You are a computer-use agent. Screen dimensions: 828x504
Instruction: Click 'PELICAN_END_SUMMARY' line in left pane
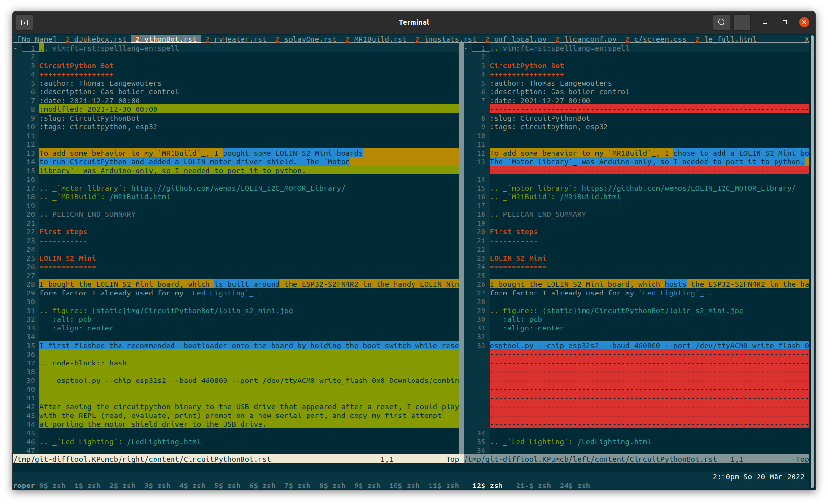tap(87, 214)
